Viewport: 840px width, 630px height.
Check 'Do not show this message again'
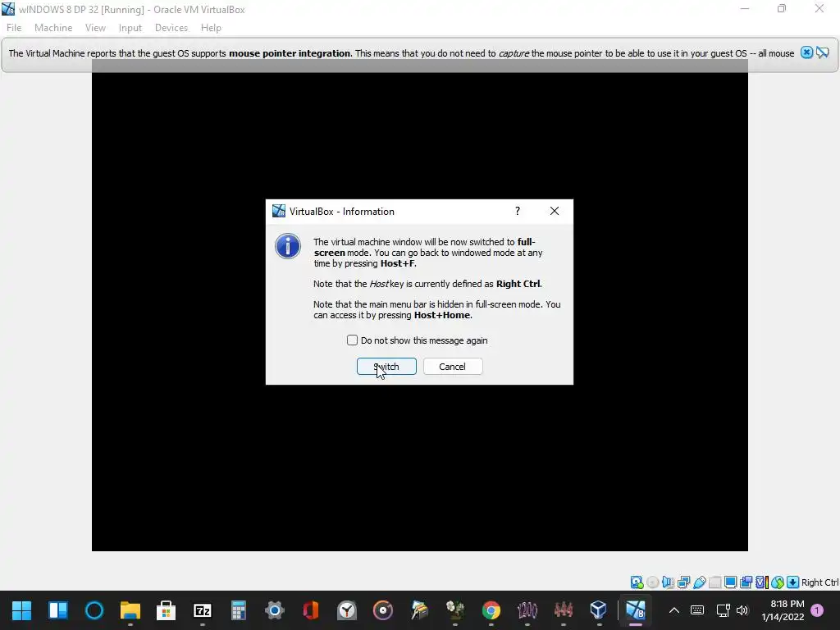352,340
